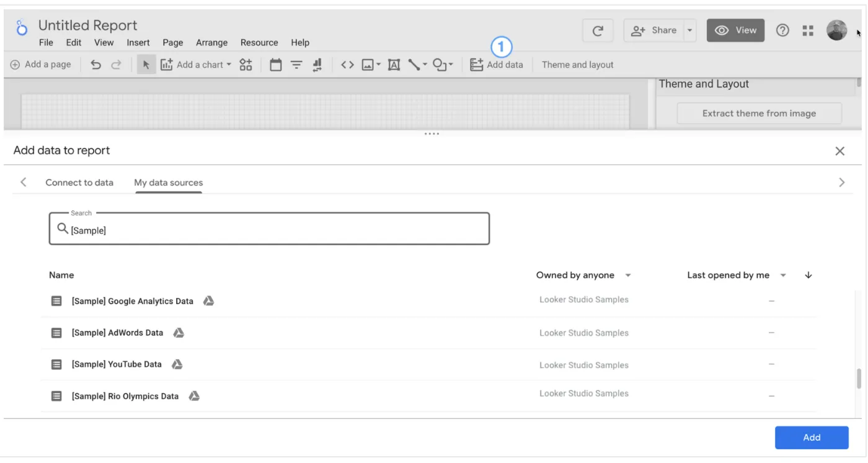Open the Help menu
This screenshot has height=463, width=868.
300,43
